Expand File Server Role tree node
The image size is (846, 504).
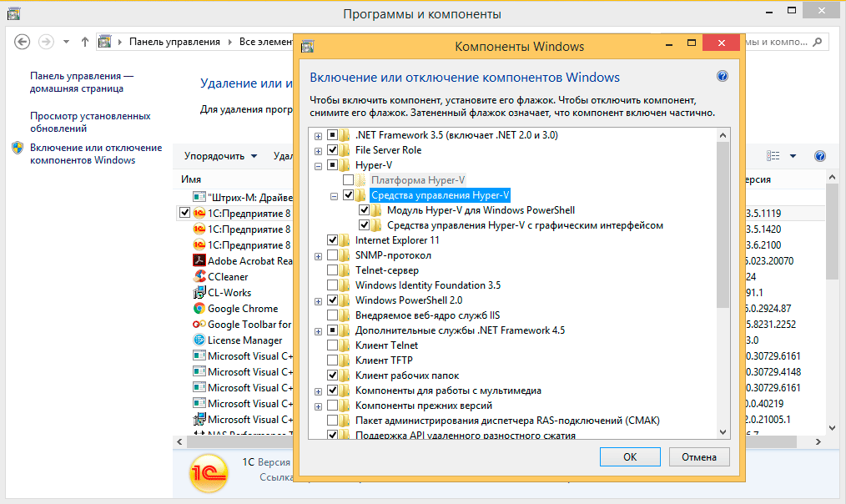319,151
